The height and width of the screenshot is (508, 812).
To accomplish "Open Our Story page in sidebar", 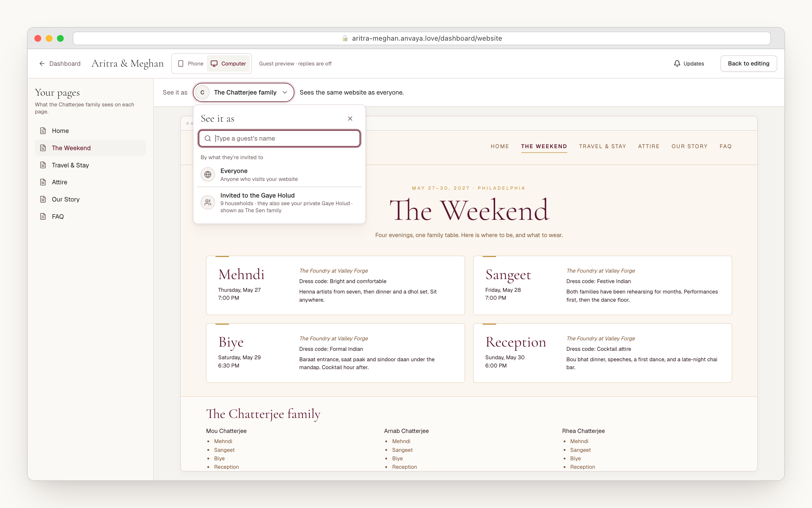I will click(90, 199).
